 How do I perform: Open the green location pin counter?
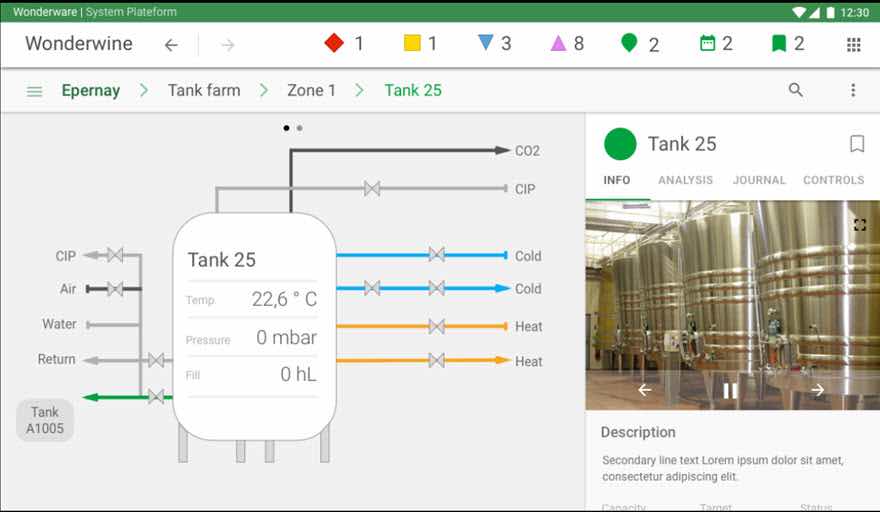click(640, 43)
